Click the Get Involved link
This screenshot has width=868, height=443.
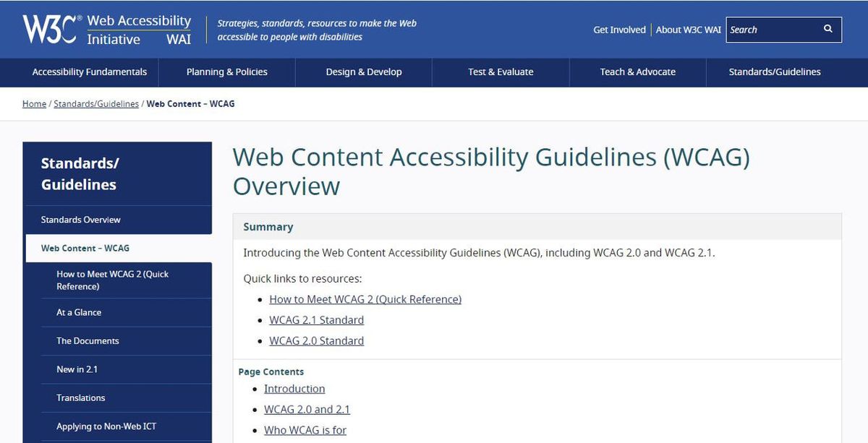click(x=619, y=30)
